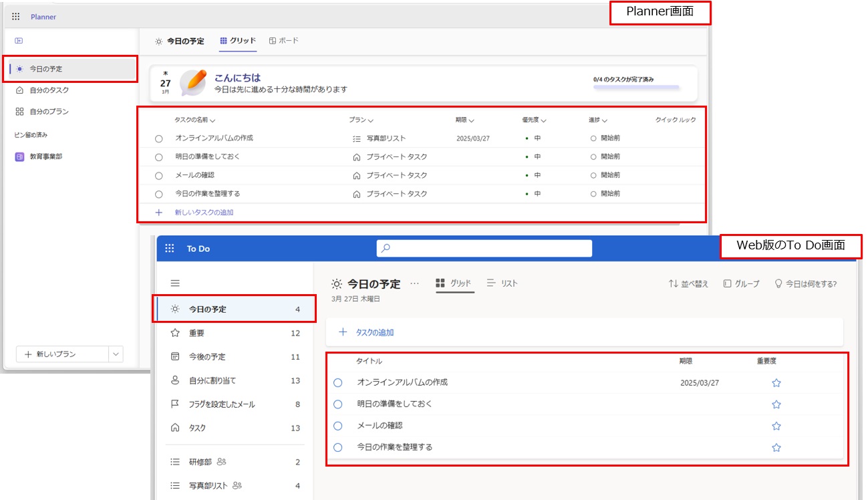Click the 0/4 task completion progress bar

(x=636, y=88)
